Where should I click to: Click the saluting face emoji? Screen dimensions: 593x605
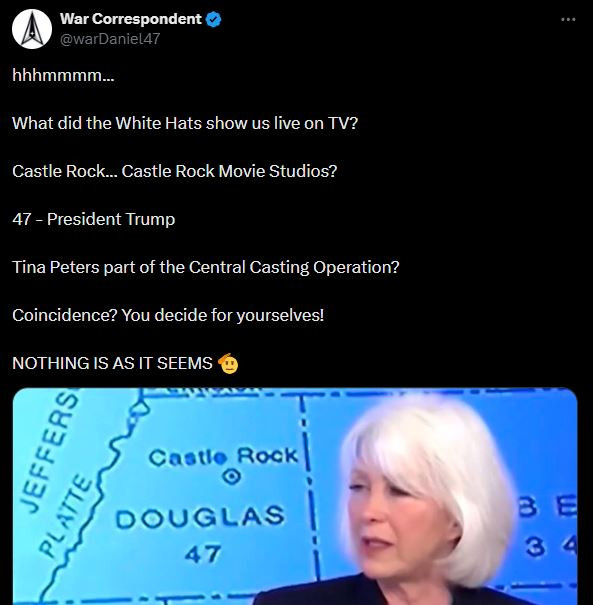(x=228, y=363)
